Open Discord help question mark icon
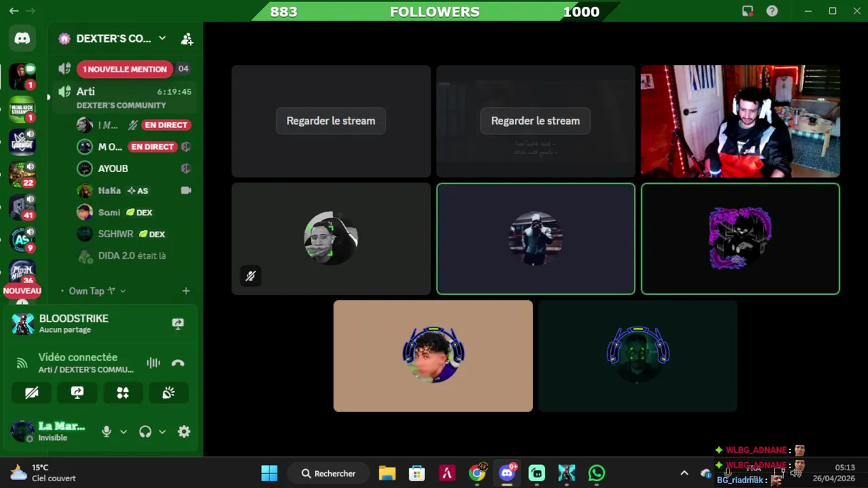 pos(772,11)
